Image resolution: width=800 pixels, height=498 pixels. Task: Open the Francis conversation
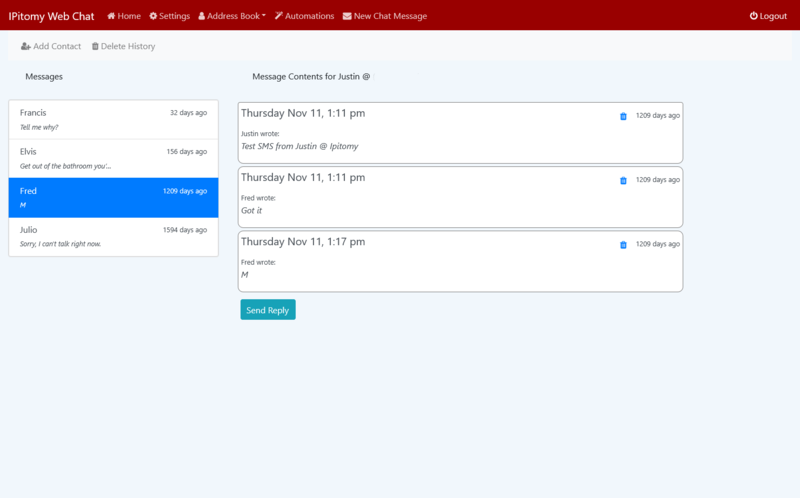[113, 120]
